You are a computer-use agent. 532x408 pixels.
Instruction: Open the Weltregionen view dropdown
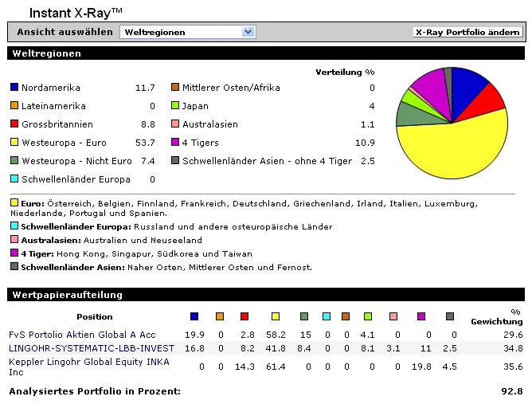[188, 32]
